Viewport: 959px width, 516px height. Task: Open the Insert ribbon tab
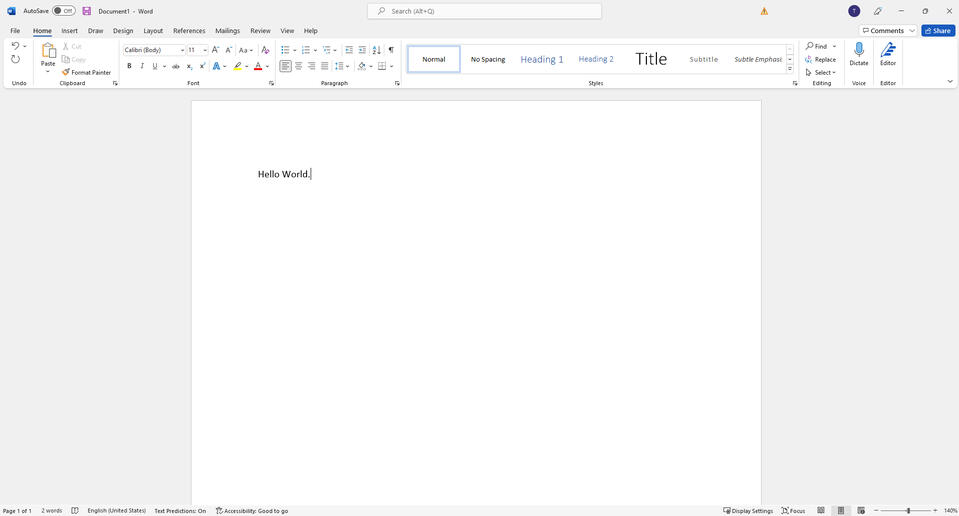(x=69, y=31)
